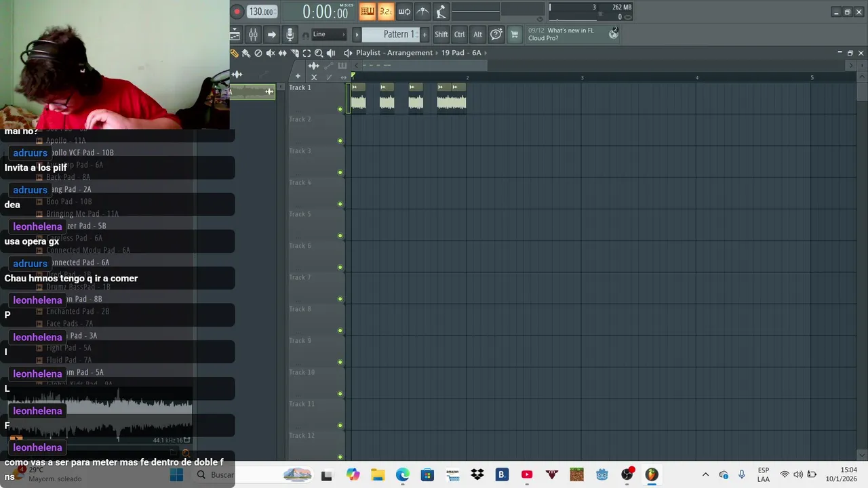The image size is (868, 488).
Task: Mute Track 5 with its green dot
Action: [340, 236]
